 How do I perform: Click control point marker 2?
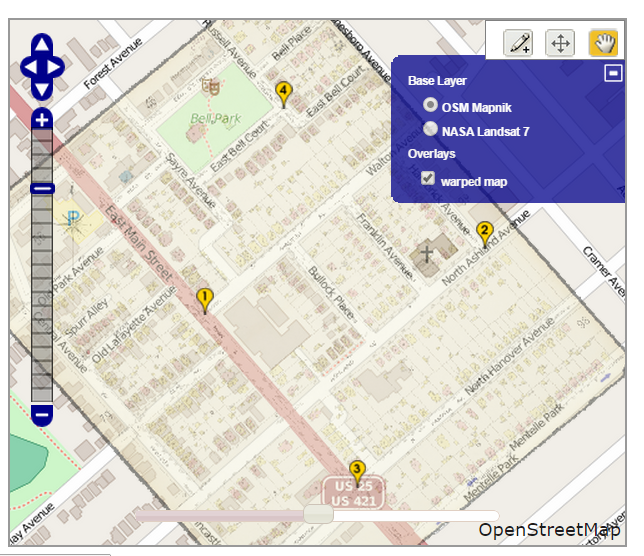[x=485, y=233]
